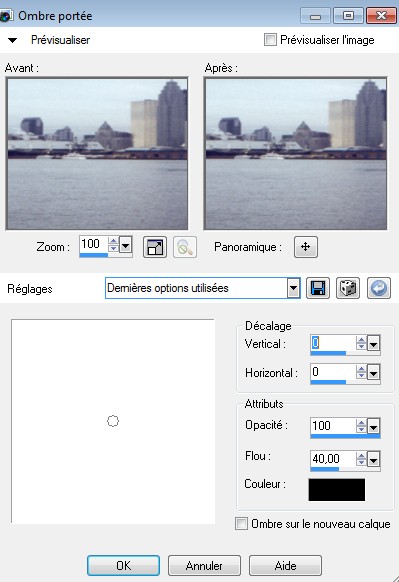The width and height of the screenshot is (399, 582).
Task: Click the Annuler button
Action: pos(204,566)
